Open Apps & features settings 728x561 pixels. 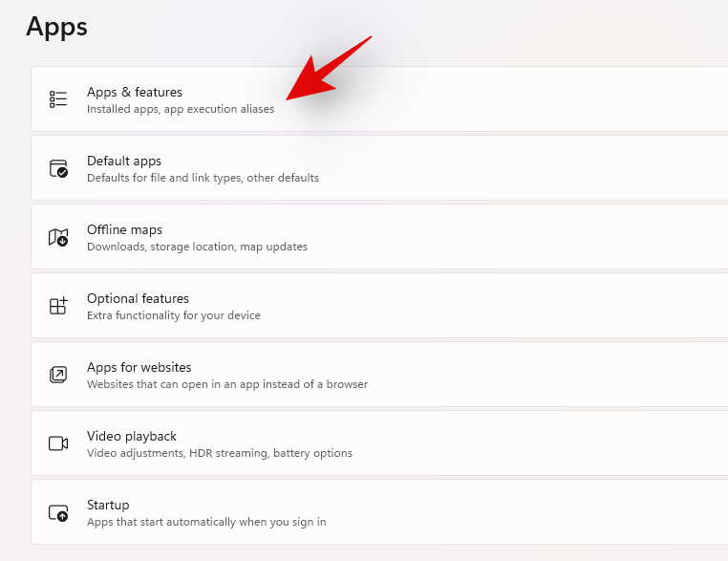pyautogui.click(x=379, y=99)
